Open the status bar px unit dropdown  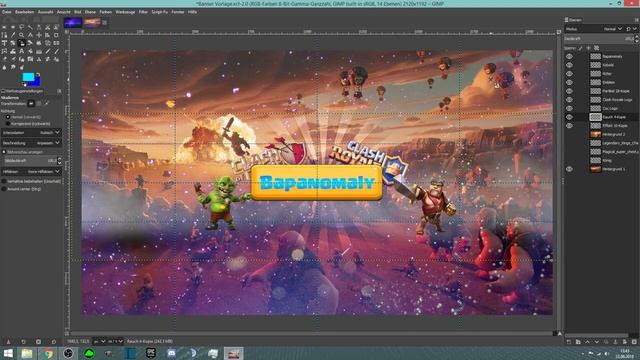click(99, 341)
